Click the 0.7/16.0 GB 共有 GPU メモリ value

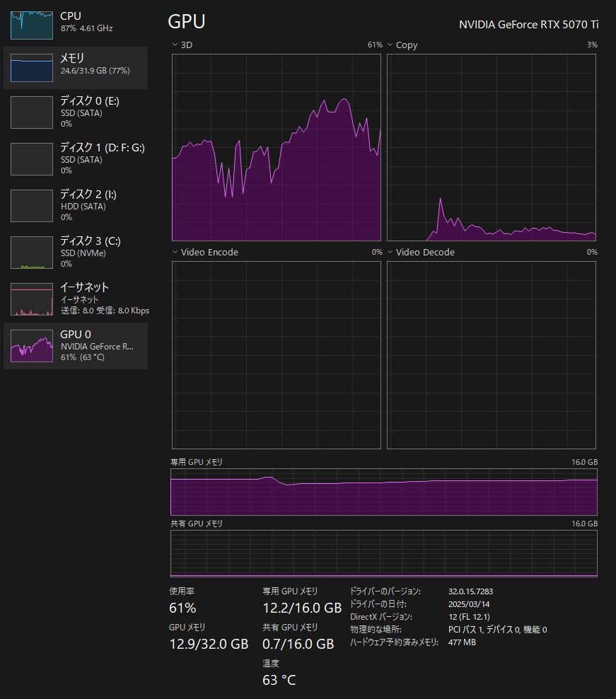coord(298,644)
